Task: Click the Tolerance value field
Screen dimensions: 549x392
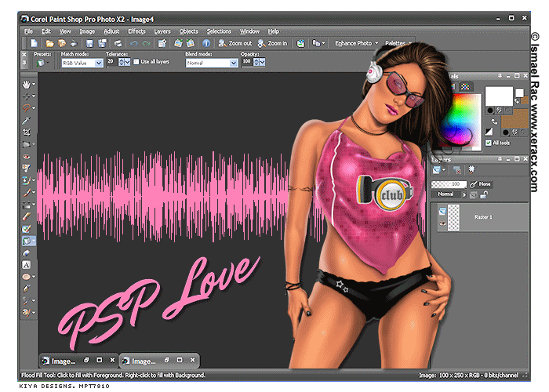Action: (x=112, y=62)
